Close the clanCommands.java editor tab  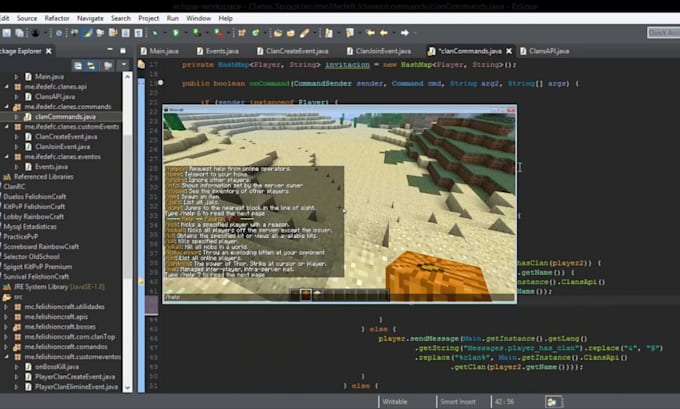(x=509, y=51)
